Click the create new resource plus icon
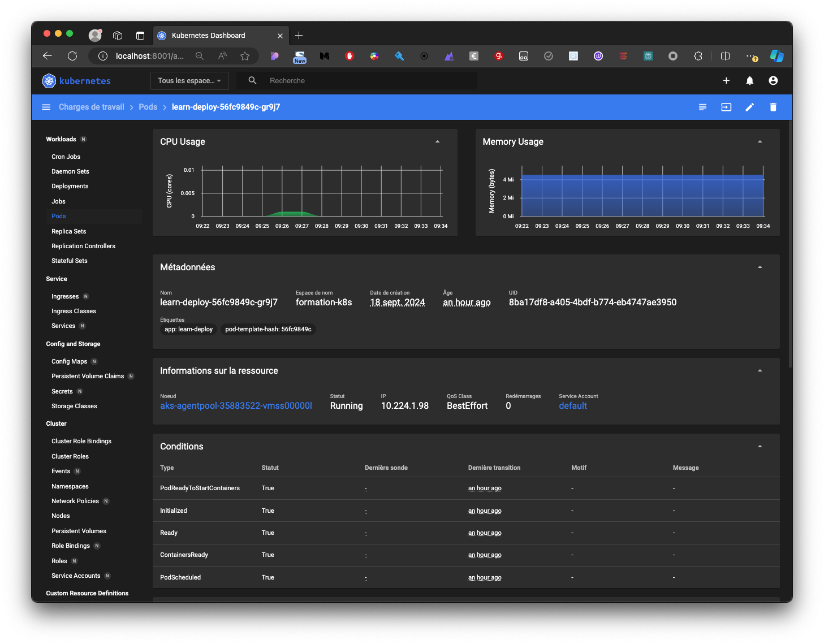Screen dimensions: 824x644 (x=726, y=81)
